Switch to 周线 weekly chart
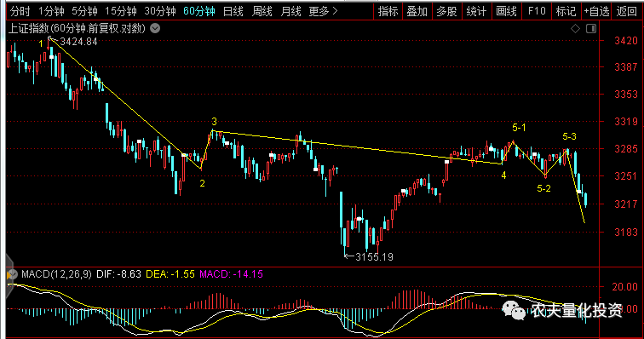This screenshot has height=339, width=644. point(262,11)
